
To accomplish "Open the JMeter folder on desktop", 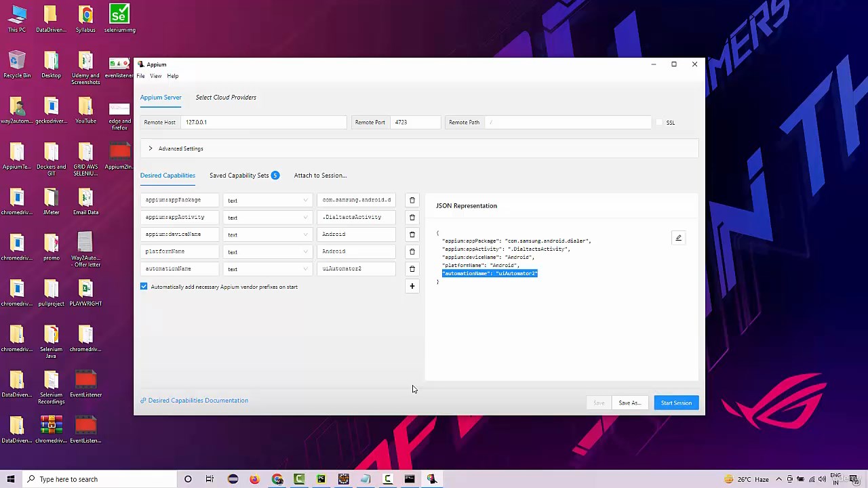I will (52, 201).
